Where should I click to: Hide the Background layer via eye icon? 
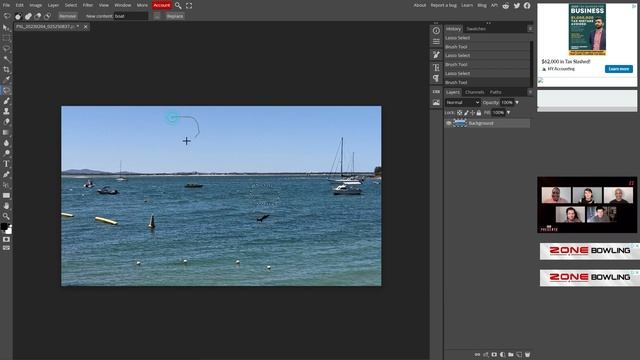pos(449,123)
